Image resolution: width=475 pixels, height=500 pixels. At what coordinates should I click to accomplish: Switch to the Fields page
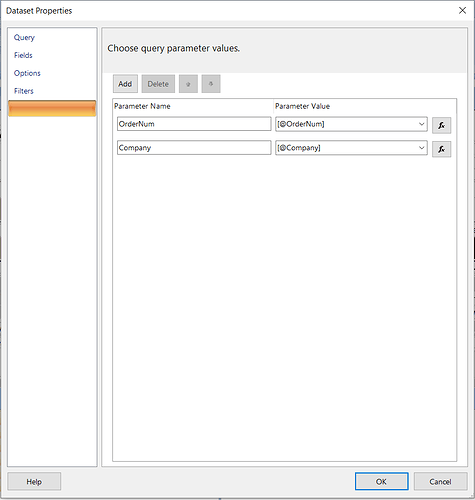[23, 55]
